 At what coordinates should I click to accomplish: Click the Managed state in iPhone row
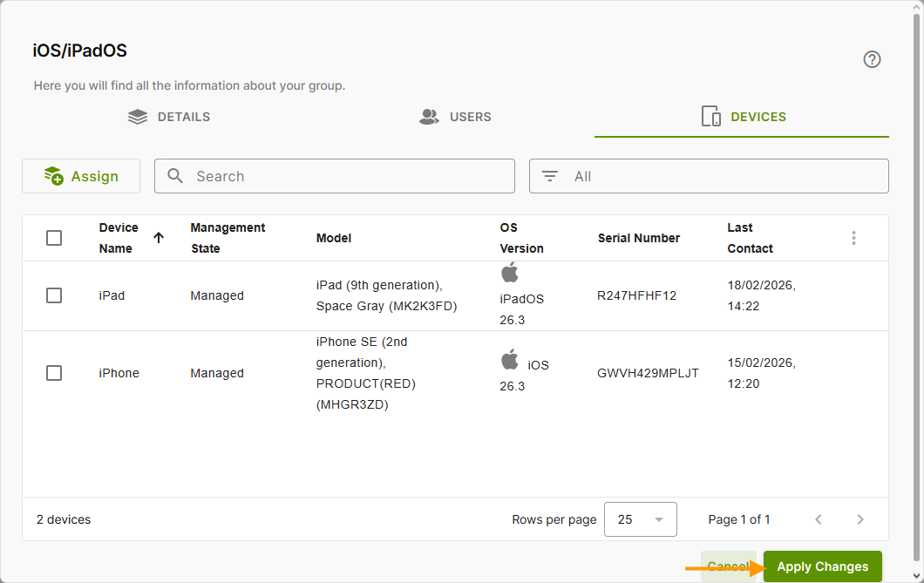pyautogui.click(x=217, y=373)
